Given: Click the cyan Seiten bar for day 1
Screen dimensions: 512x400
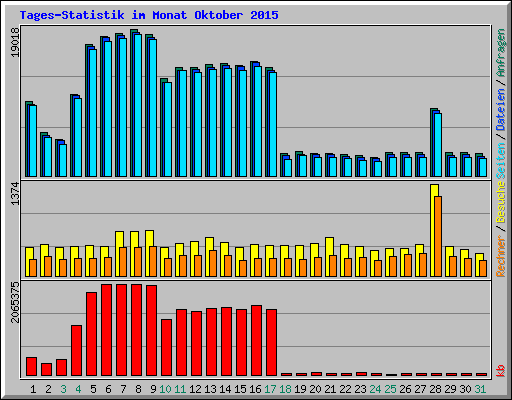Looking at the screenshot, I should point(33,141).
